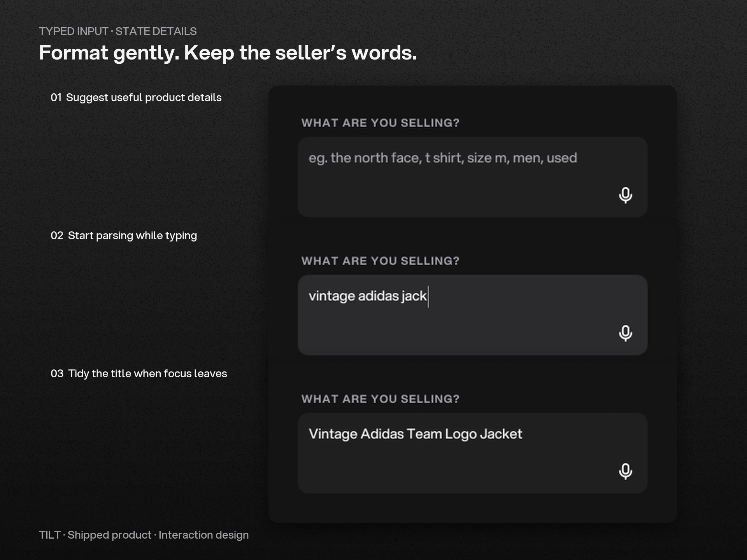Select step '01 Suggest useful product details'

pos(136,98)
